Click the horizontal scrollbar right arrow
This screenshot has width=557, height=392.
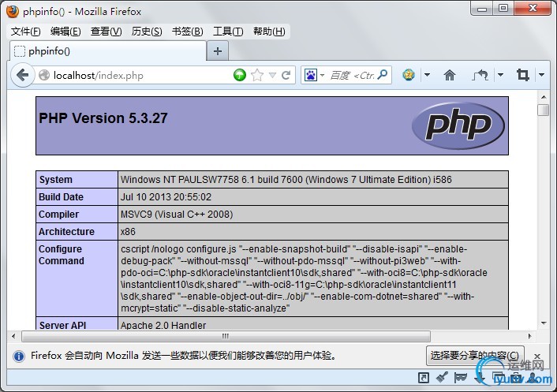tap(529, 336)
